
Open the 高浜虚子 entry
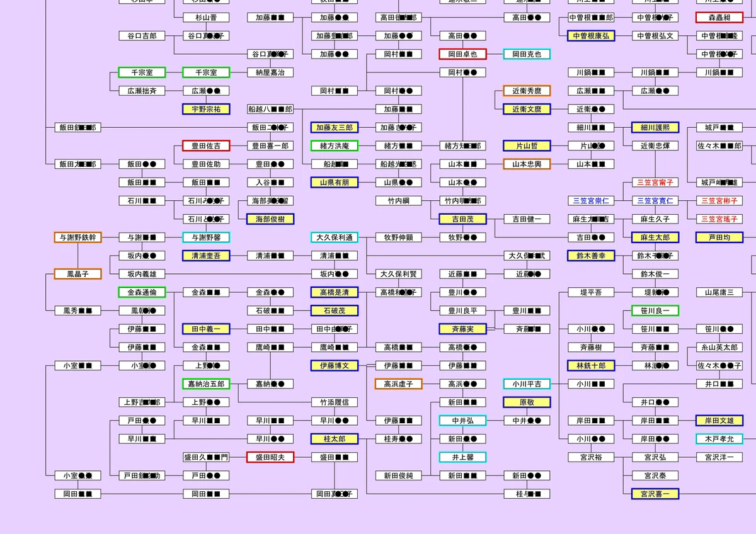coord(398,383)
